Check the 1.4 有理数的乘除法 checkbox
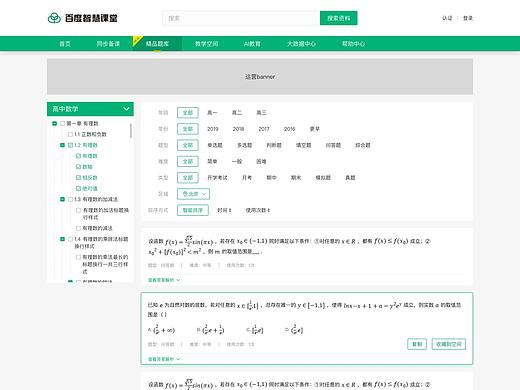 70,239
